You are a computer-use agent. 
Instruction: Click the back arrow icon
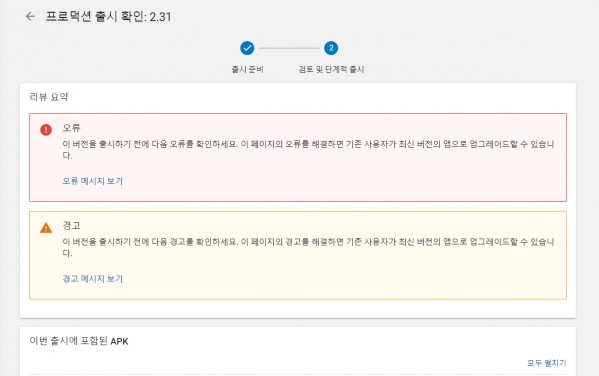[x=30, y=16]
